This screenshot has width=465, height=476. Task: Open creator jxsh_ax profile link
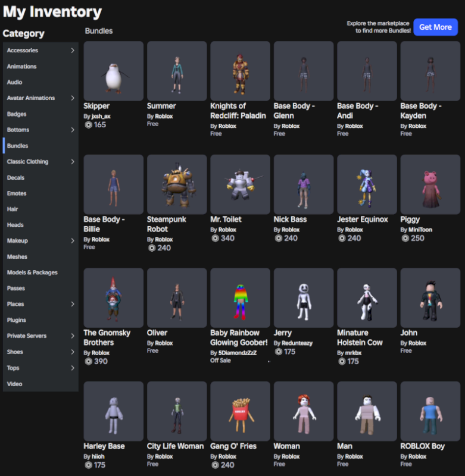pyautogui.click(x=101, y=116)
